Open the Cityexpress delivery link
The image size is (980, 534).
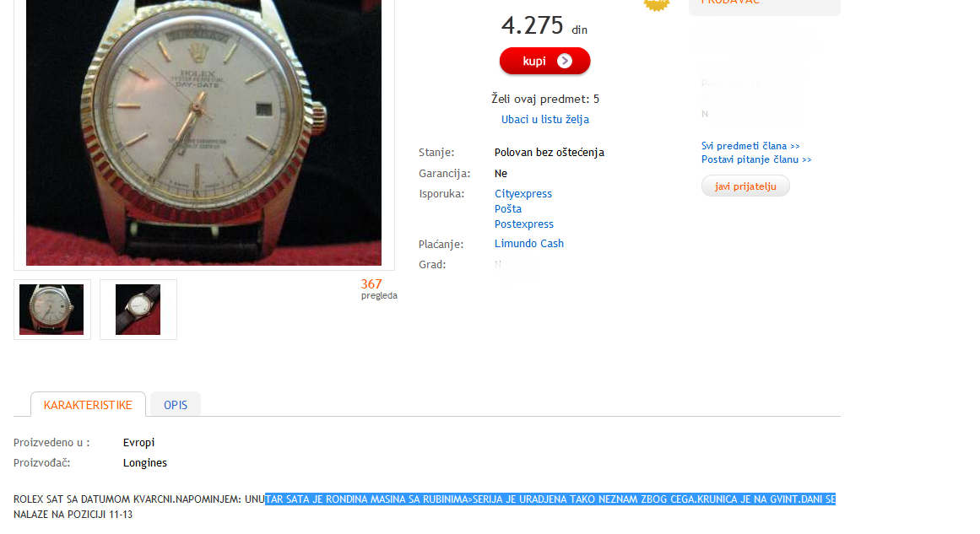tap(523, 194)
